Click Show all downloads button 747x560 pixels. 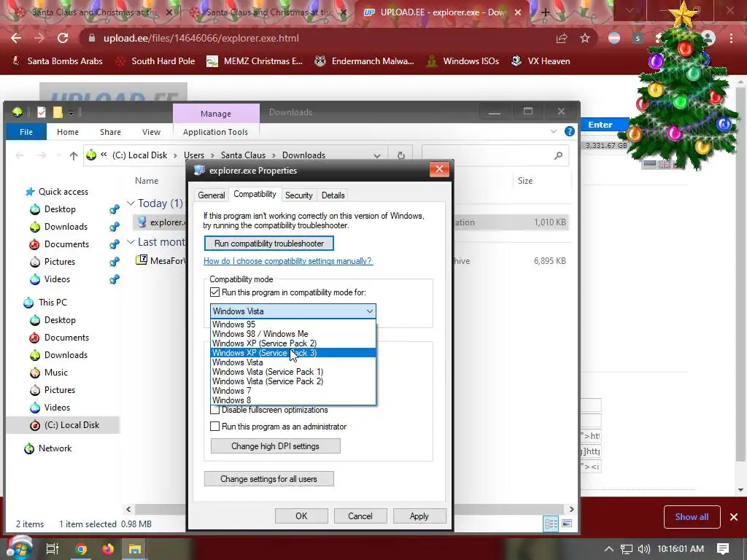click(x=692, y=517)
